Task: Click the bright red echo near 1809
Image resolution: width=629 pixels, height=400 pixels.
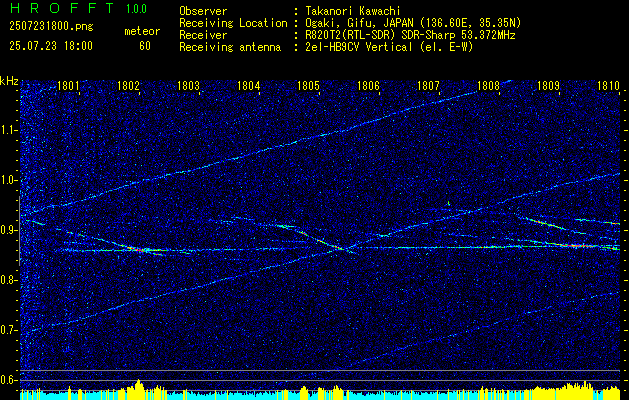Action: tap(578, 246)
